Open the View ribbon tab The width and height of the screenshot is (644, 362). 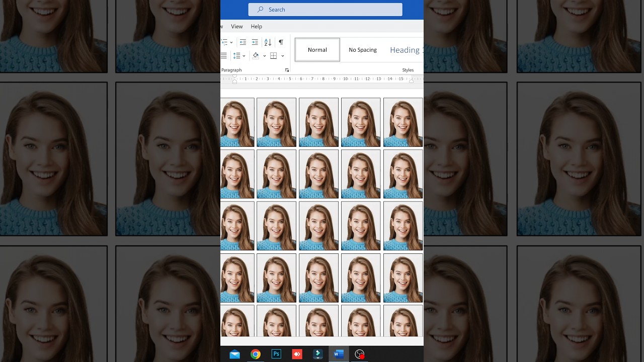point(237,27)
